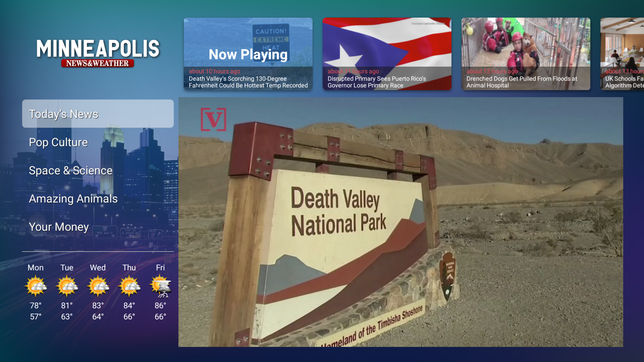Click Thursday's weather forecast icon
The image size is (644, 362).
(129, 286)
